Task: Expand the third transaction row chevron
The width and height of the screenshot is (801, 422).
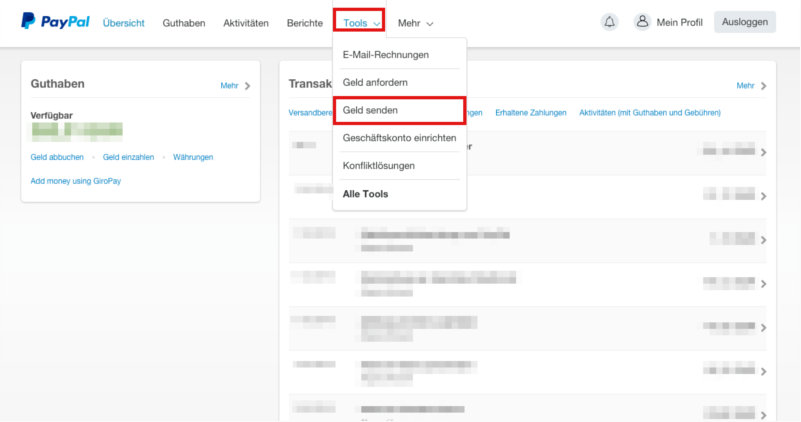Action: [x=763, y=240]
